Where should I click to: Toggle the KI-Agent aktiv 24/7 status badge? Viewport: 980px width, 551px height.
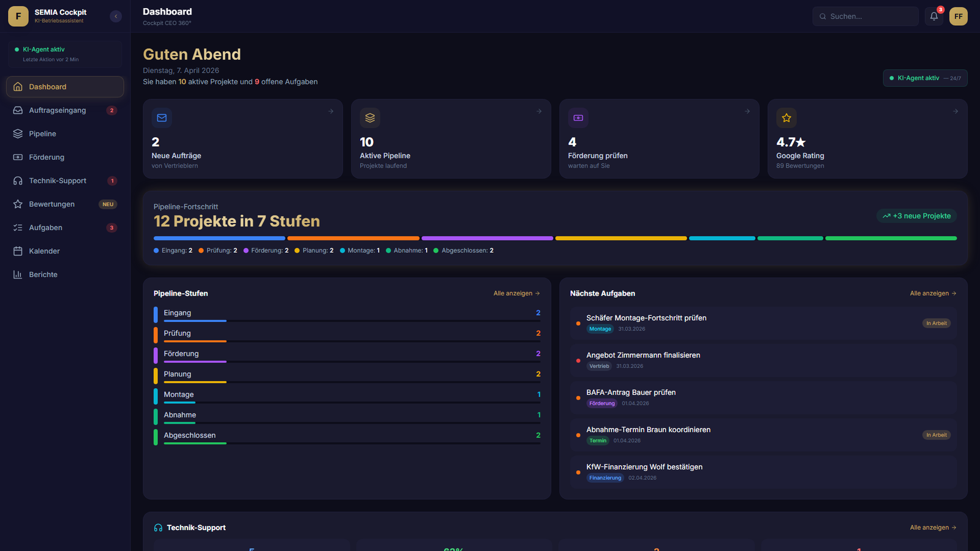click(925, 78)
